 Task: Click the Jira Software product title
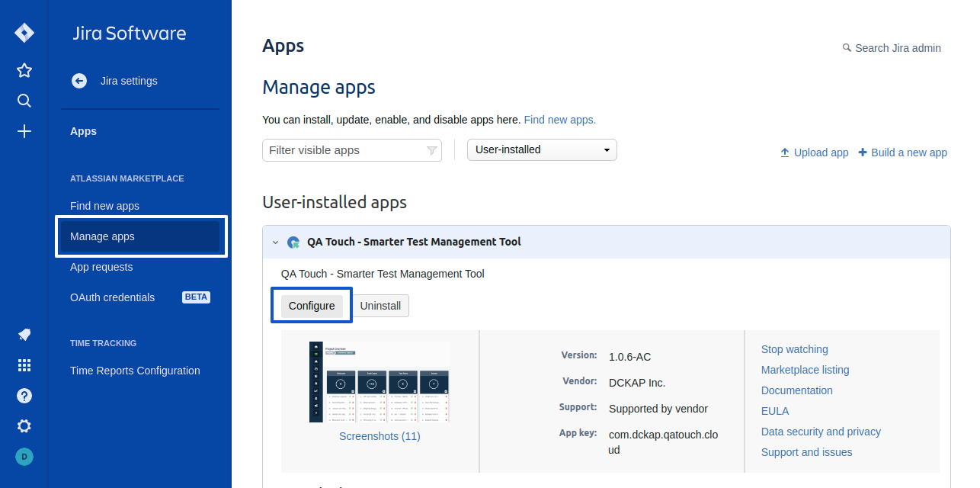point(130,34)
